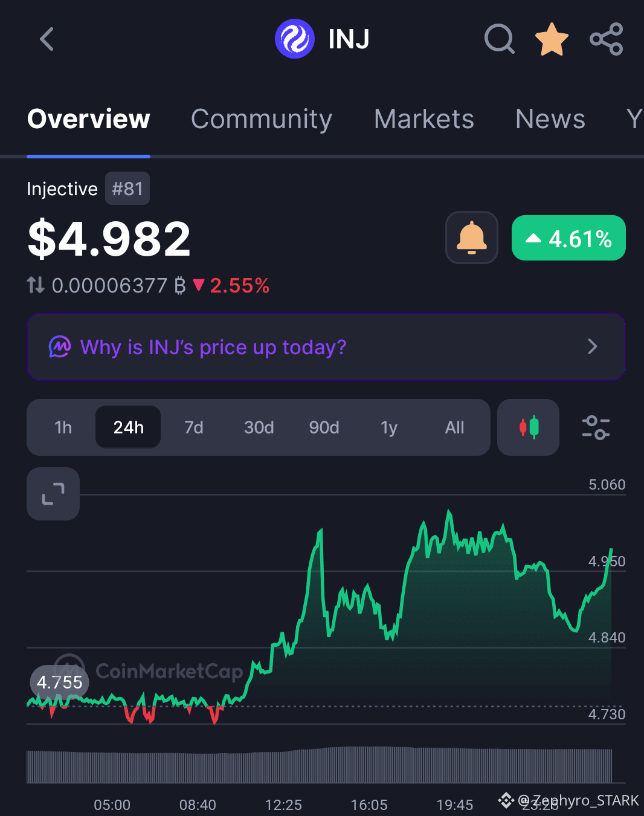
Task: Tap the red 2.55% BTC change
Action: [x=231, y=285]
